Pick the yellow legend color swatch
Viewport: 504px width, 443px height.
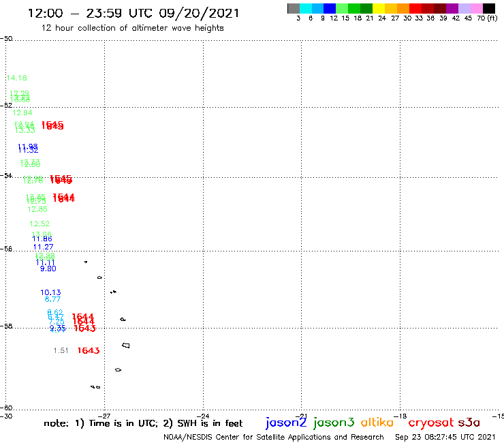[x=379, y=8]
